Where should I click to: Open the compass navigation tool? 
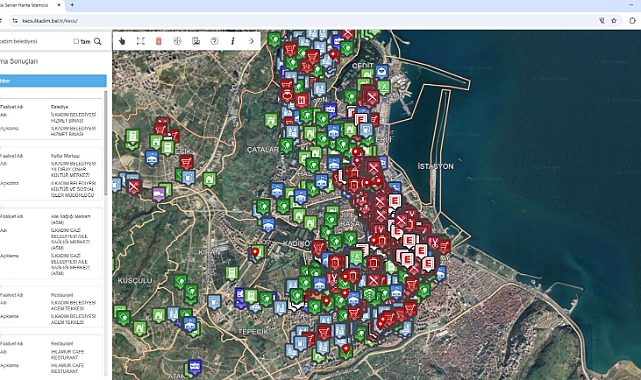(177, 41)
